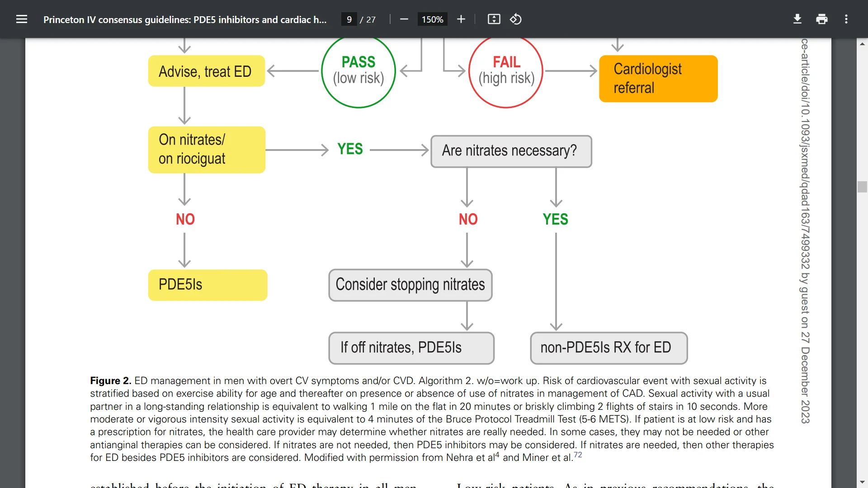The height and width of the screenshot is (488, 868).
Task: Click the rotation/reset view icon
Action: [x=515, y=19]
